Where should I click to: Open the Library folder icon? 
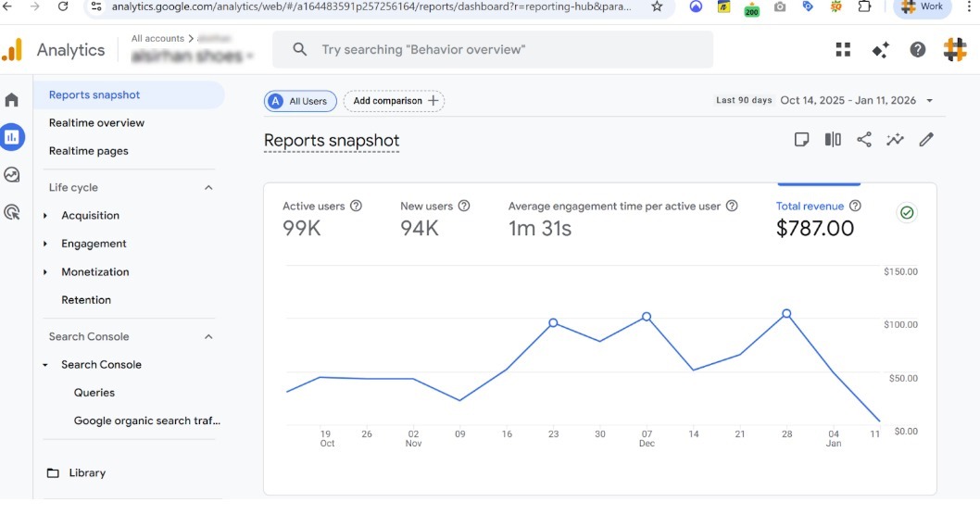[53, 473]
